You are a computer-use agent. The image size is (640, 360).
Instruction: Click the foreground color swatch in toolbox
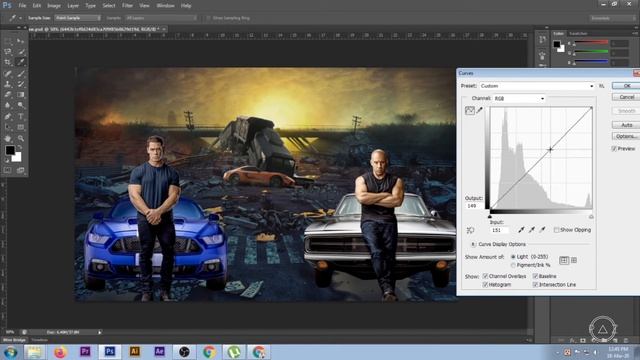[x=9, y=150]
